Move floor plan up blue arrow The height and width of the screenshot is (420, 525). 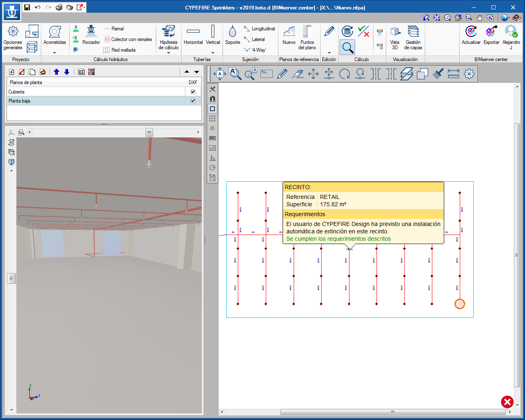coord(57,72)
